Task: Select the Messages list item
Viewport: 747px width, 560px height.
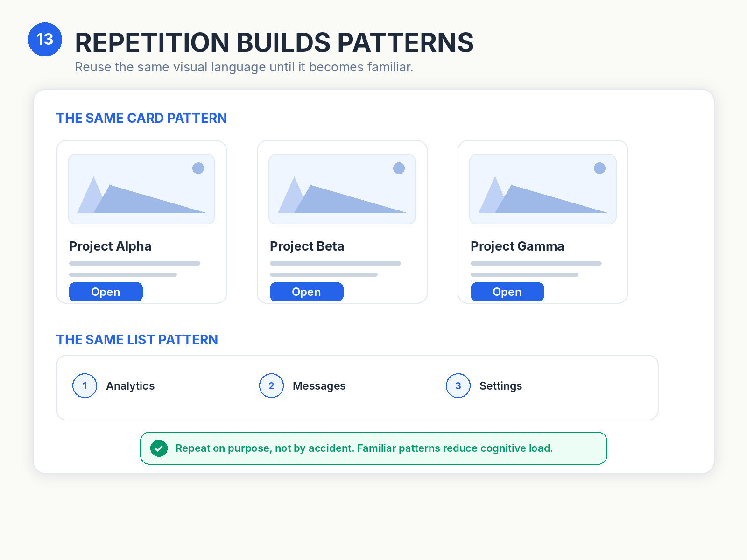Action: point(303,386)
